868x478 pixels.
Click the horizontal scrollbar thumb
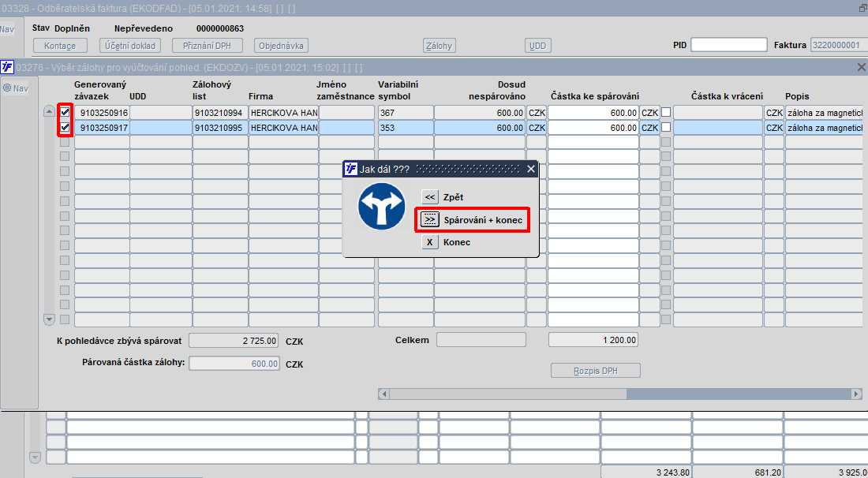[x=507, y=394]
